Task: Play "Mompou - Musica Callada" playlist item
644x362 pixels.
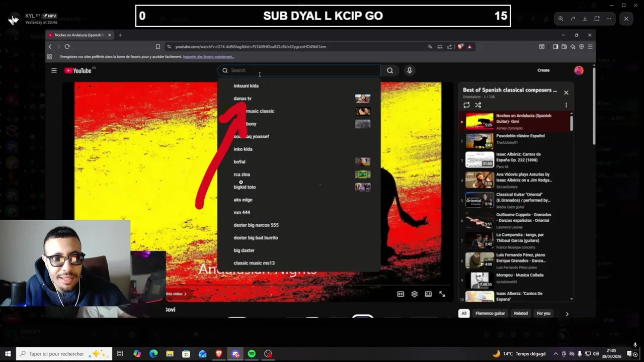Action: [515, 280]
